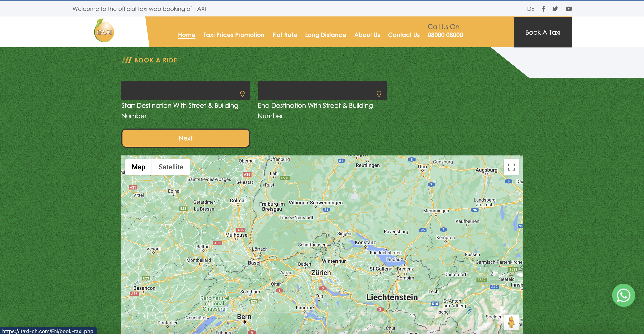
Task: Open Long Distance menu item
Action: coord(325,35)
